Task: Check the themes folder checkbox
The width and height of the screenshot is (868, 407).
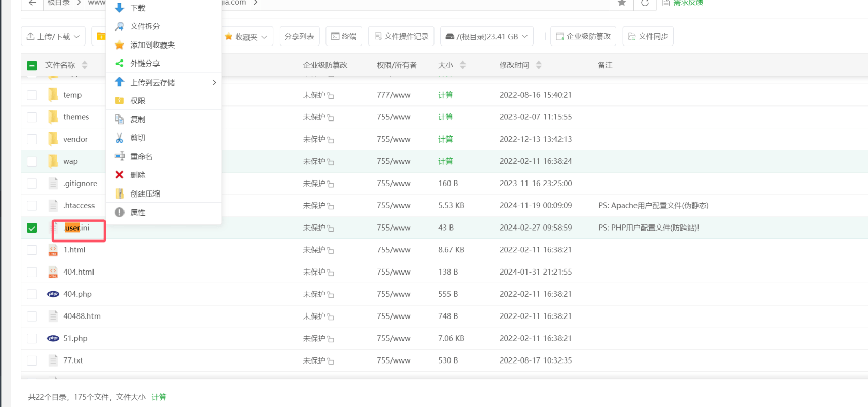Action: click(32, 117)
